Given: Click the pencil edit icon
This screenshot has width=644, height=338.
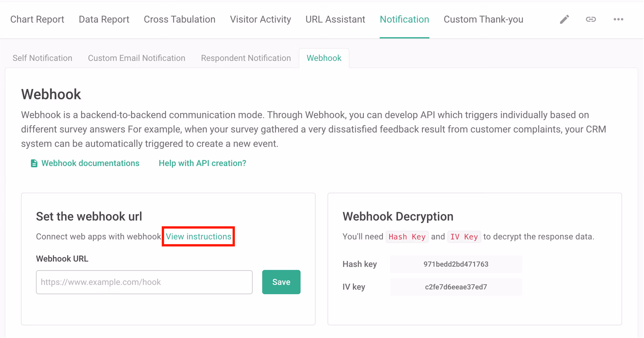Looking at the screenshot, I should click(564, 19).
